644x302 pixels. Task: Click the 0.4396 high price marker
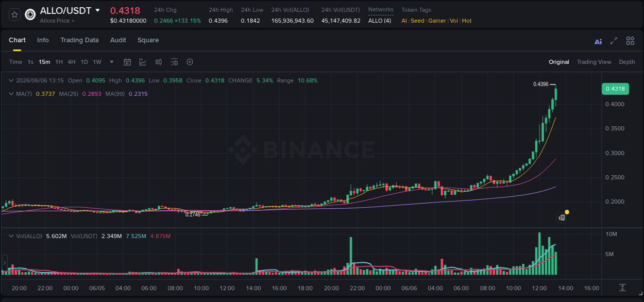pyautogui.click(x=540, y=84)
